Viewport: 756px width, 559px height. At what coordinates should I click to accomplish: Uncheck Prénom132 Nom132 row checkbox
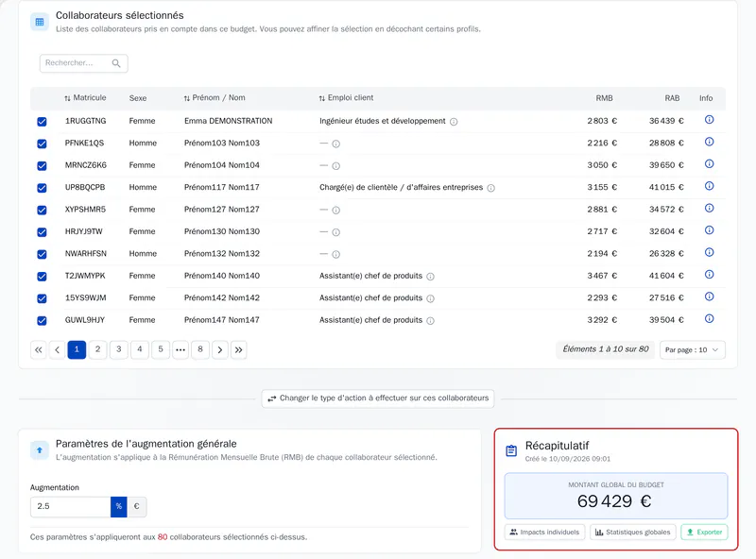pyautogui.click(x=42, y=254)
